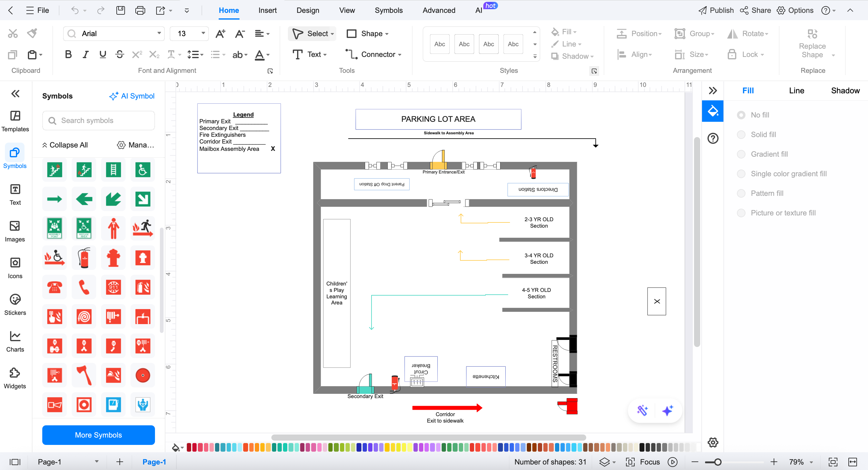Image resolution: width=868 pixels, height=470 pixels.
Task: Expand the Connector tool dropdown
Action: coord(400,54)
